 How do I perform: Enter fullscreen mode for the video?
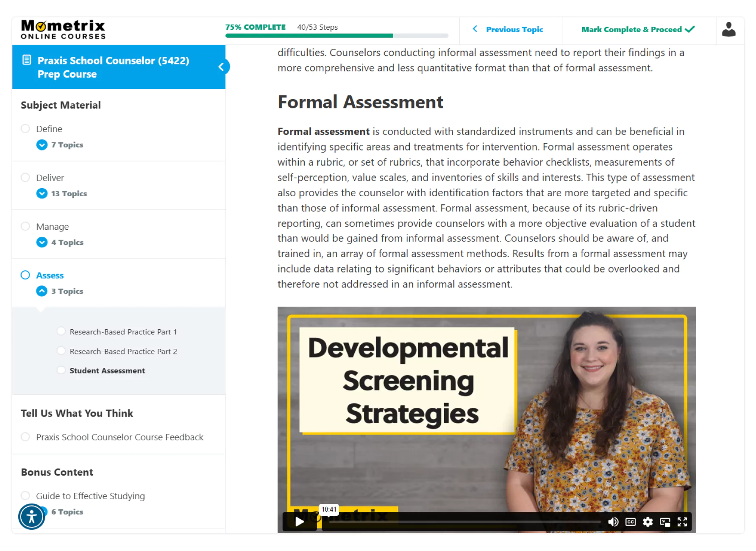(682, 522)
